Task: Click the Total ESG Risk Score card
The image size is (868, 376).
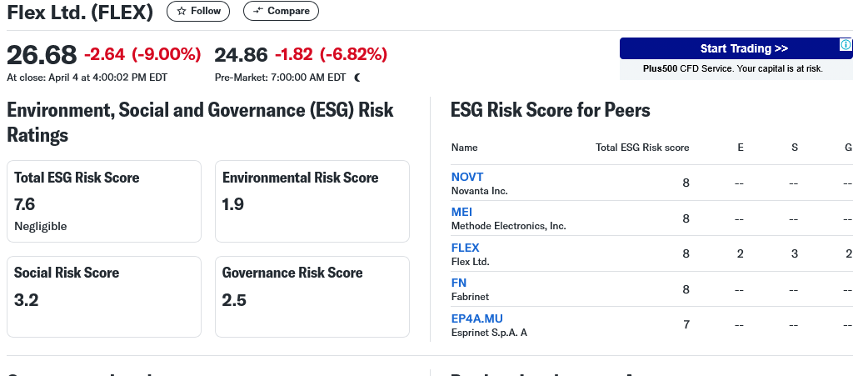Action: pos(104,201)
